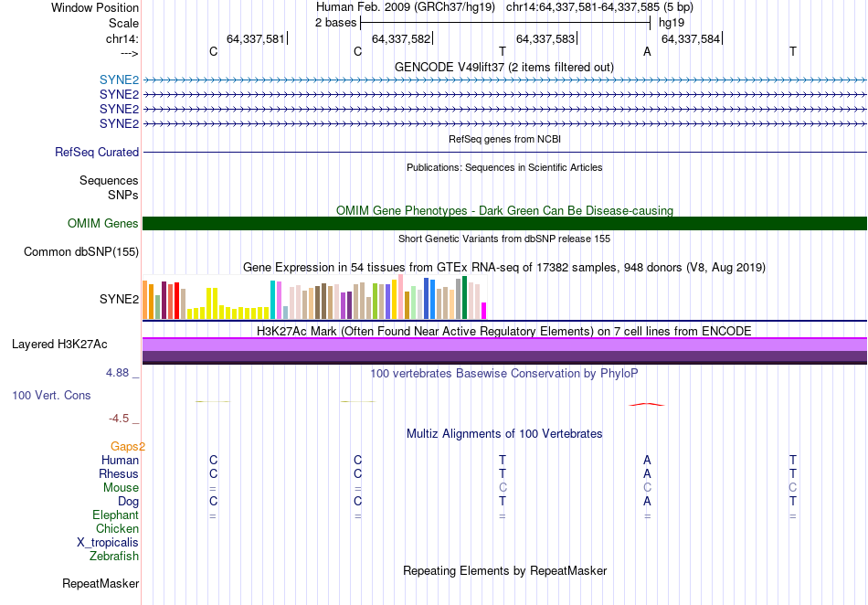
Task: Click the Layered H3K27Ac track label
Action: pos(59,345)
